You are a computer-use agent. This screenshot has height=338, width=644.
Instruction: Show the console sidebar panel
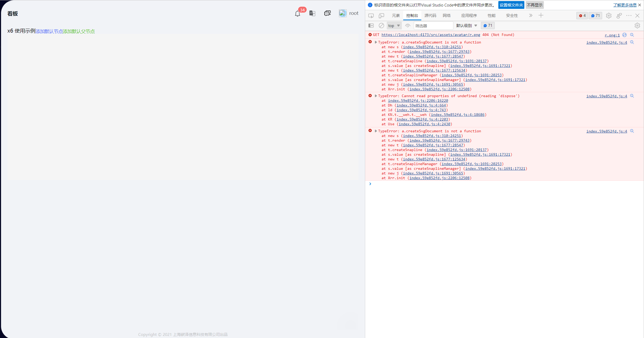tap(371, 26)
